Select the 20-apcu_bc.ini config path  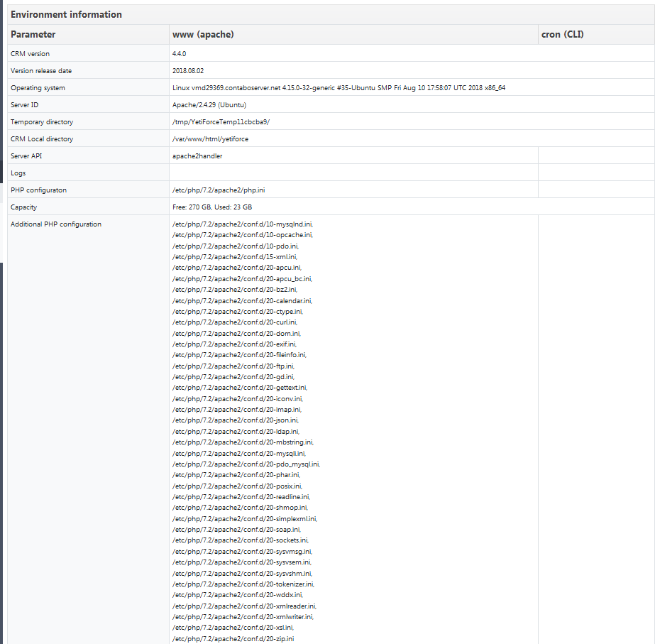point(243,279)
